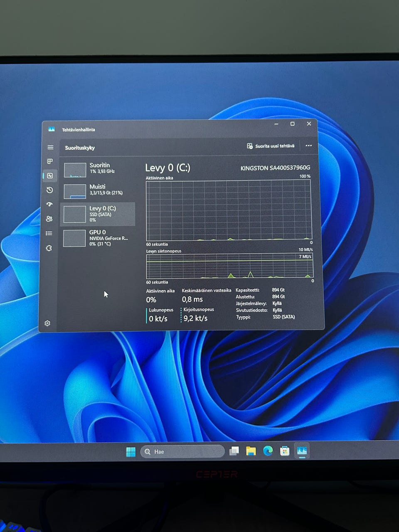Open Task Manager settings gear icon
399x532 pixels.
tap(47, 323)
